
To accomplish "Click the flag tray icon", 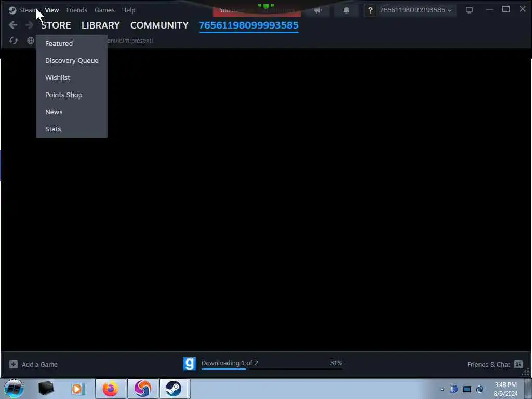I will (454, 389).
